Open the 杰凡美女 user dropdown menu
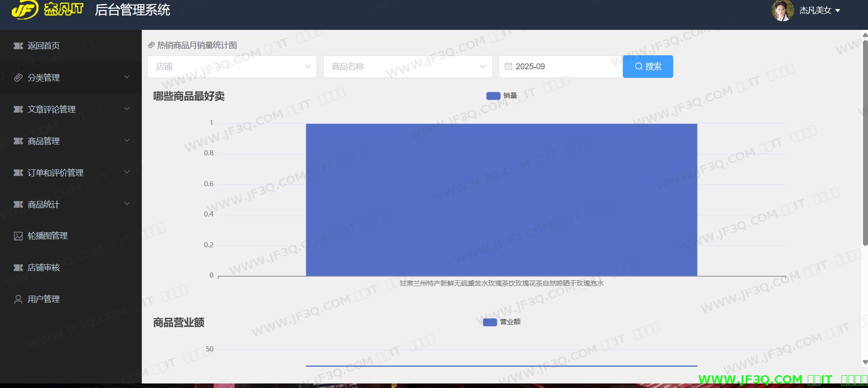The image size is (868, 388). tap(820, 10)
